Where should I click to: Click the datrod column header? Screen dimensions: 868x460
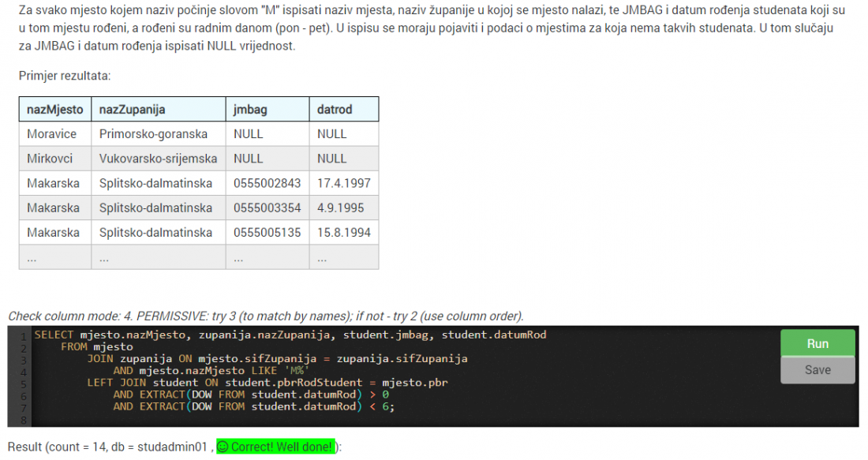[344, 110]
